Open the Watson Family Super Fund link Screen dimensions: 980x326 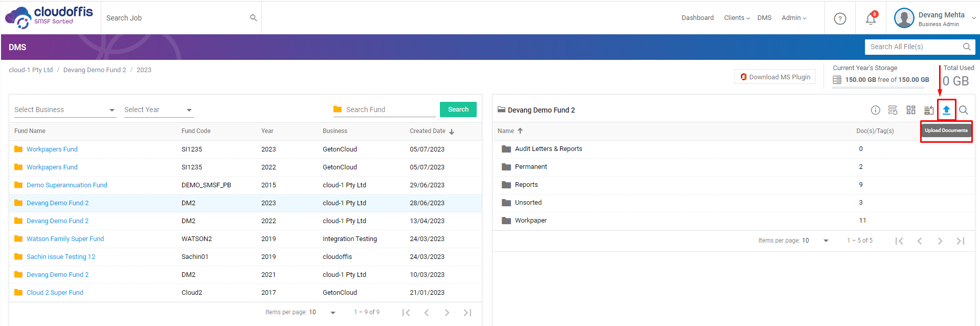pyautogui.click(x=65, y=239)
